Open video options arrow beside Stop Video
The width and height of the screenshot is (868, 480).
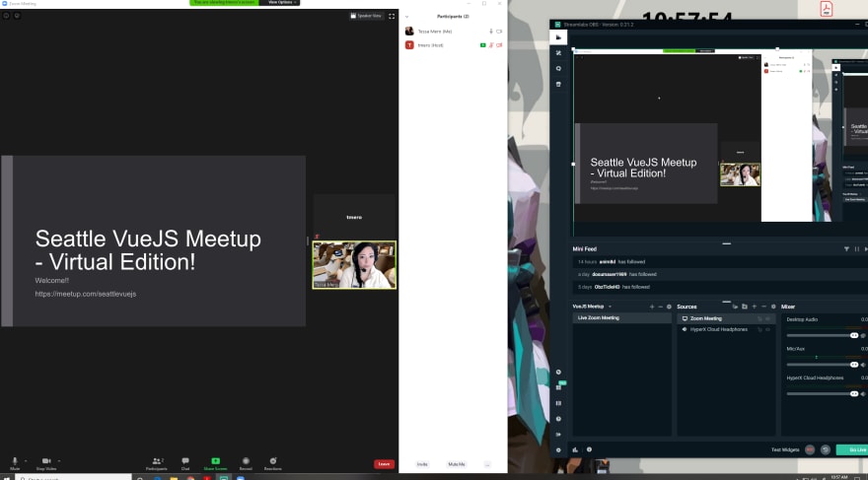point(59,460)
